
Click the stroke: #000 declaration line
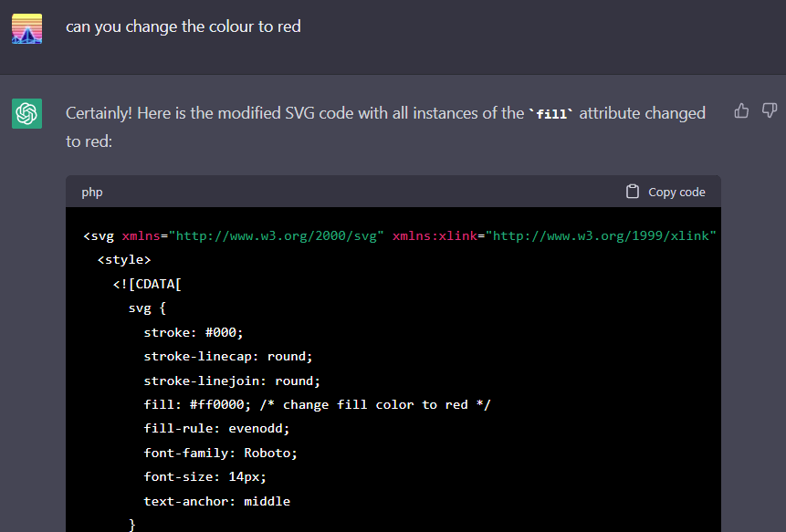click(194, 333)
